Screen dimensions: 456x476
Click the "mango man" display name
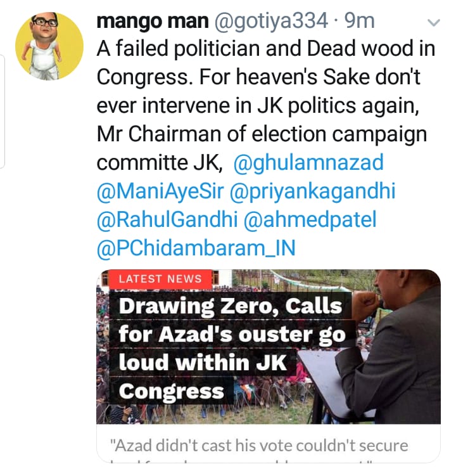click(152, 21)
